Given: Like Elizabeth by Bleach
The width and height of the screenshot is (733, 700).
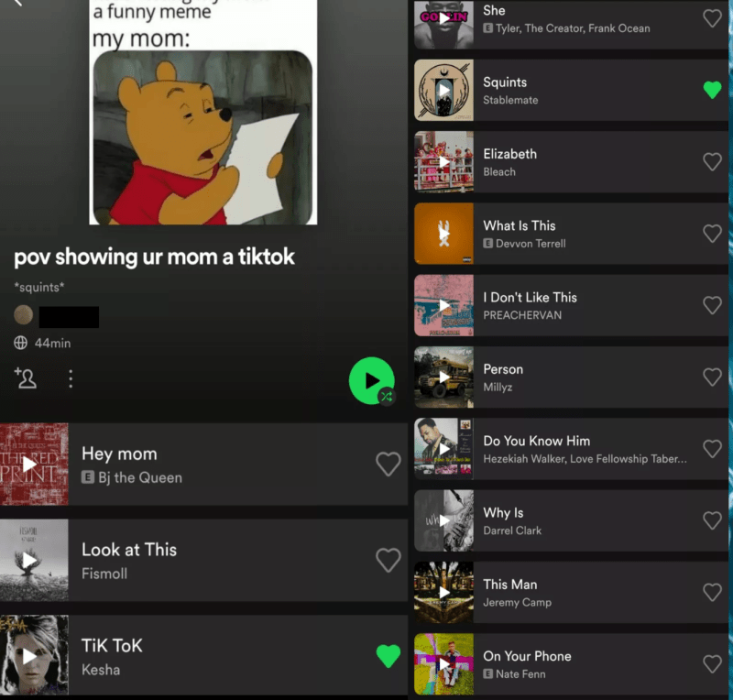Looking at the screenshot, I should point(712,162).
